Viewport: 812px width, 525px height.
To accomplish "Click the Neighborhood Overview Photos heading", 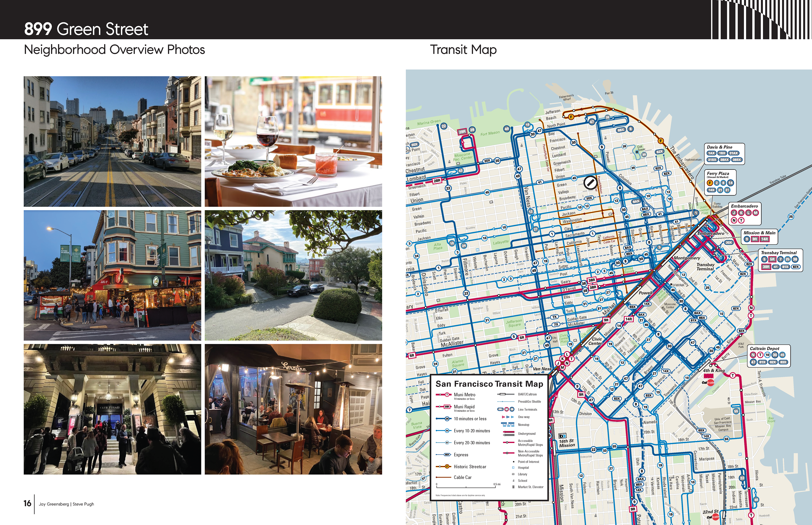I will point(114,50).
